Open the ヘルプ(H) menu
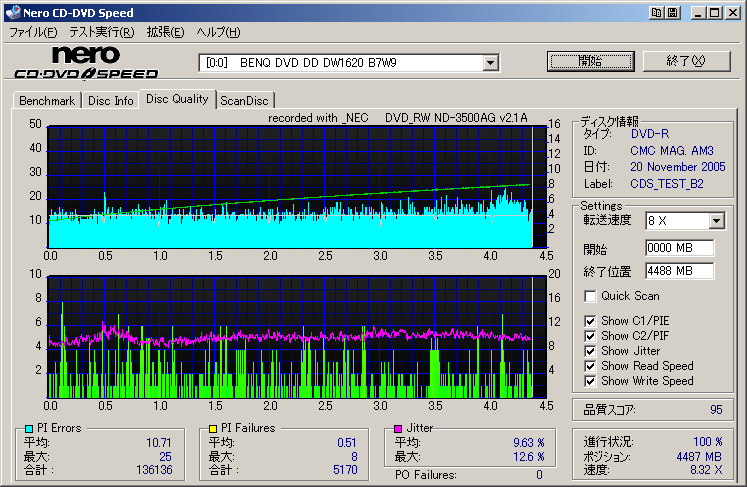 click(219, 32)
